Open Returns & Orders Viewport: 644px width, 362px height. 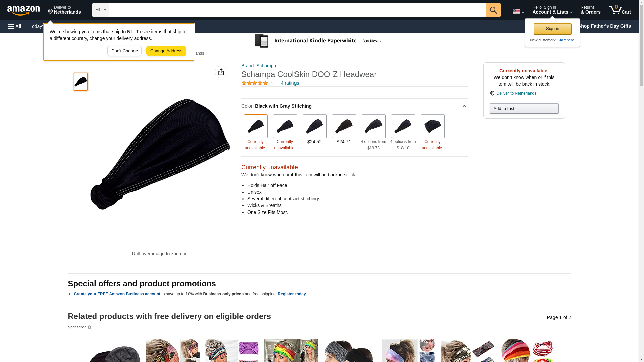pyautogui.click(x=590, y=10)
